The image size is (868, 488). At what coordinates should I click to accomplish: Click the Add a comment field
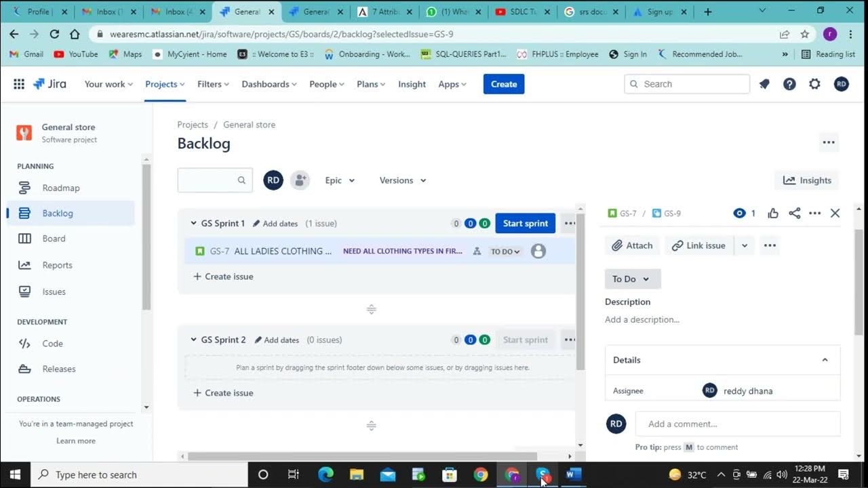tap(738, 424)
